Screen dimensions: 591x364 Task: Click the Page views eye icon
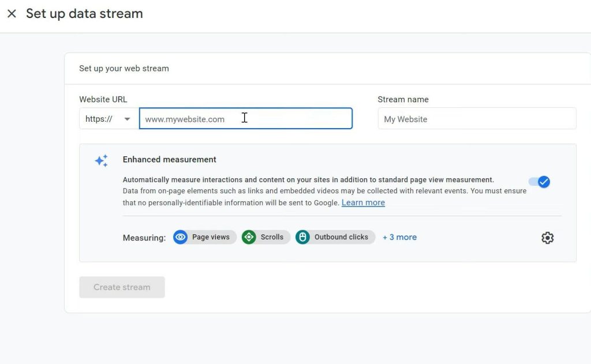click(x=181, y=237)
